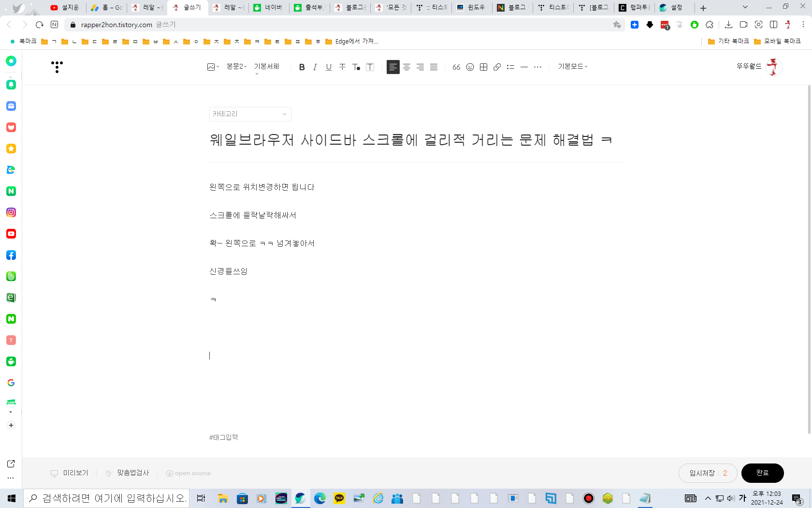
Task: Open YouTube in the sidebar
Action: (x=11, y=234)
